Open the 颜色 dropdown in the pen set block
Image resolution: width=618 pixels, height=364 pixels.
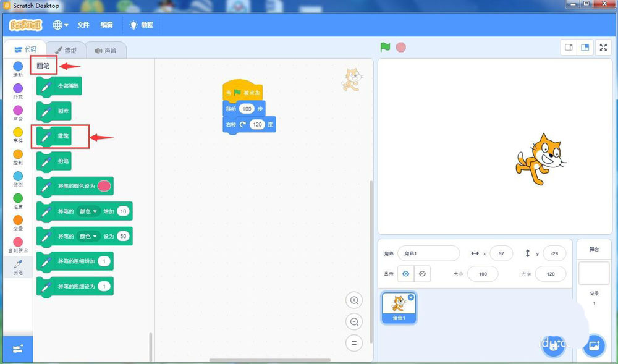point(88,236)
